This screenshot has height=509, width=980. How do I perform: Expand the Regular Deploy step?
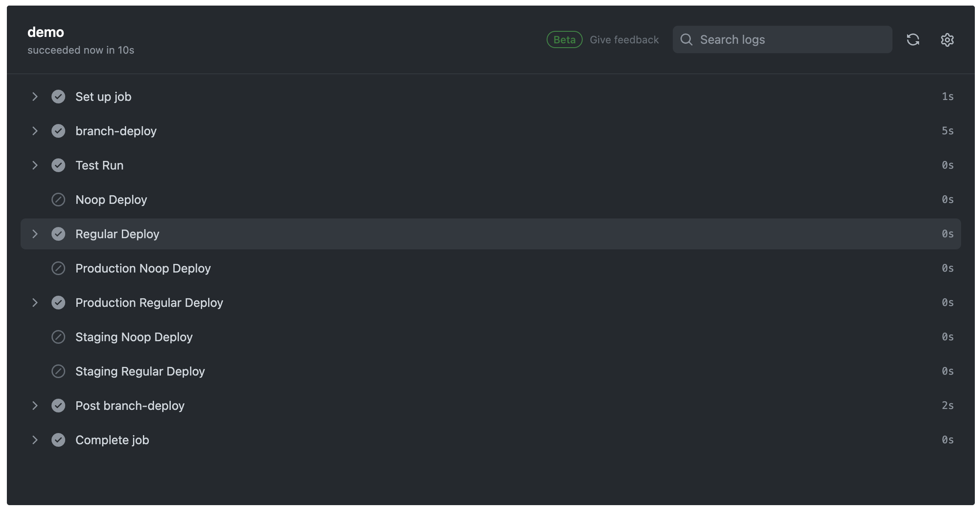coord(35,233)
